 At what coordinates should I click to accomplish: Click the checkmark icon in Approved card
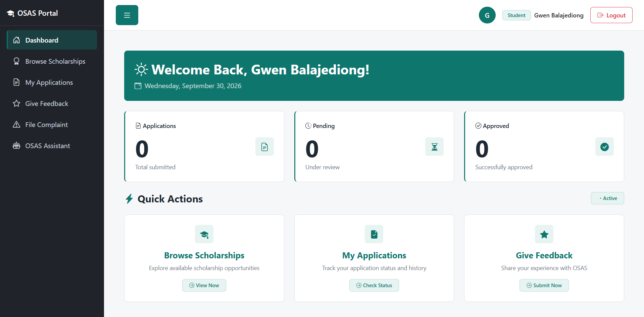click(604, 147)
